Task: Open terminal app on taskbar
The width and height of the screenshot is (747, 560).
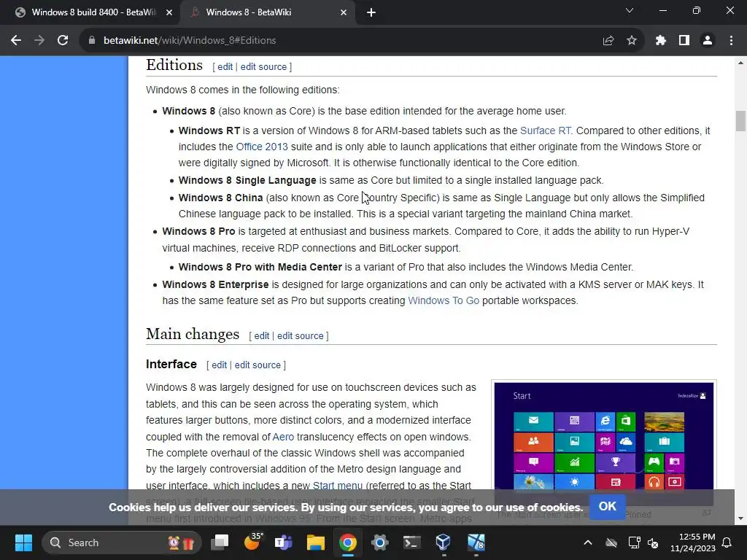Action: click(411, 542)
